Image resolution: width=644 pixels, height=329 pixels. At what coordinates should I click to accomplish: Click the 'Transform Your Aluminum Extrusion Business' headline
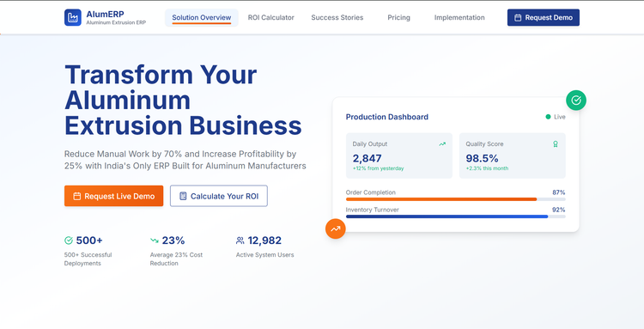click(x=183, y=100)
